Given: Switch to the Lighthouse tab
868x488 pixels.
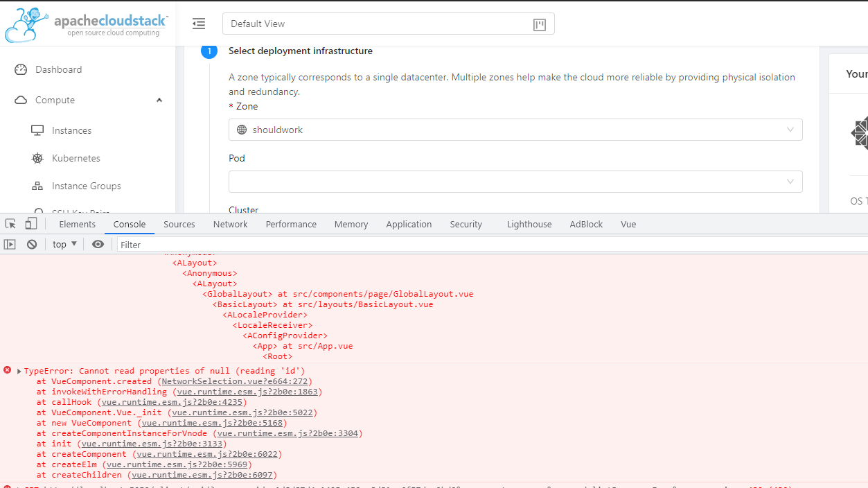Looking at the screenshot, I should pyautogui.click(x=529, y=224).
